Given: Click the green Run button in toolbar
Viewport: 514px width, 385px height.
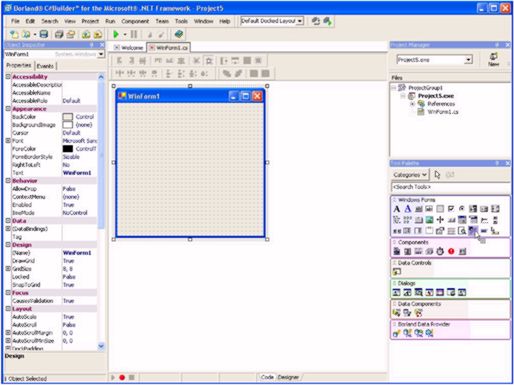Looking at the screenshot, I should pos(116,34).
